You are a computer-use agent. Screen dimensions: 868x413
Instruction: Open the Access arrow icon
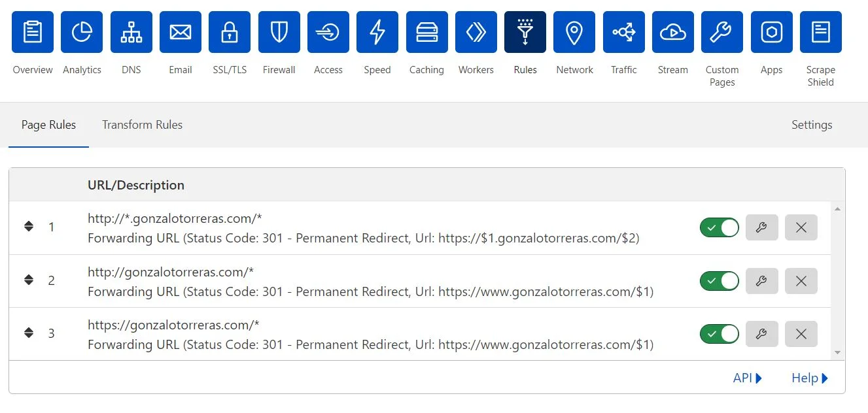click(328, 32)
